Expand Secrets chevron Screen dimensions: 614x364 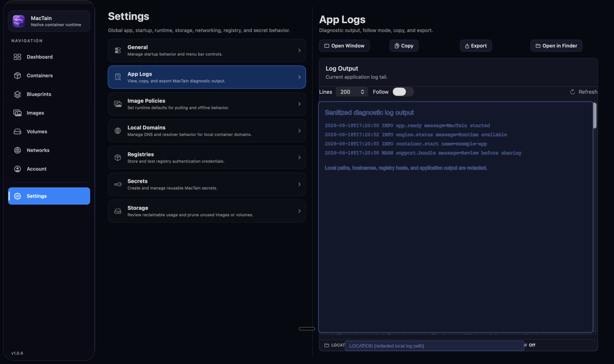tap(299, 184)
